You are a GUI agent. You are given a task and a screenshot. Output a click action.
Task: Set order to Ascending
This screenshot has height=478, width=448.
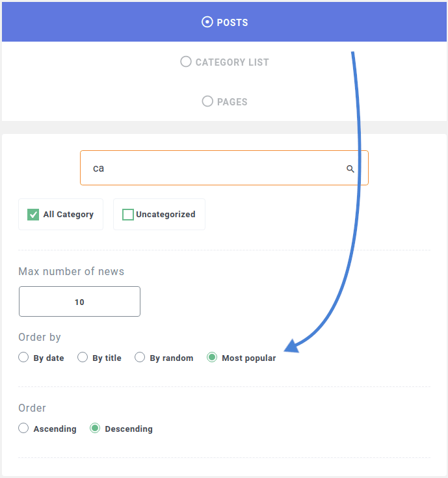click(x=23, y=428)
